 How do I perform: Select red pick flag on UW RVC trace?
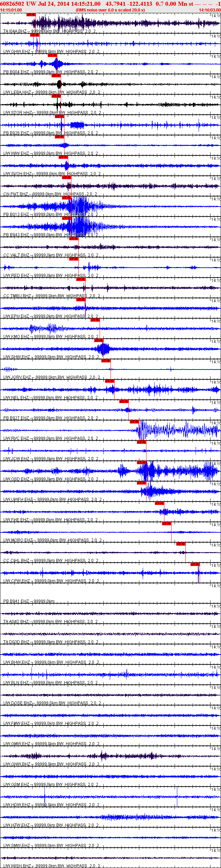point(134,422)
